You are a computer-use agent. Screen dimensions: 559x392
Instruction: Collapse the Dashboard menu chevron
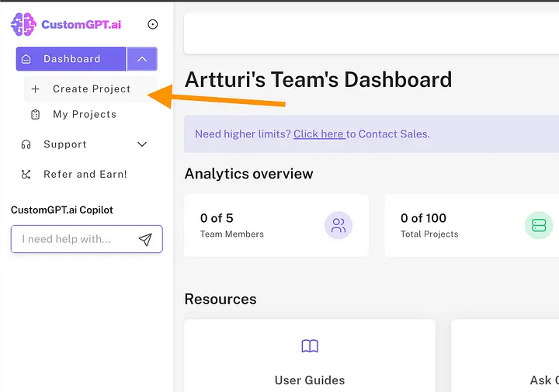point(142,59)
